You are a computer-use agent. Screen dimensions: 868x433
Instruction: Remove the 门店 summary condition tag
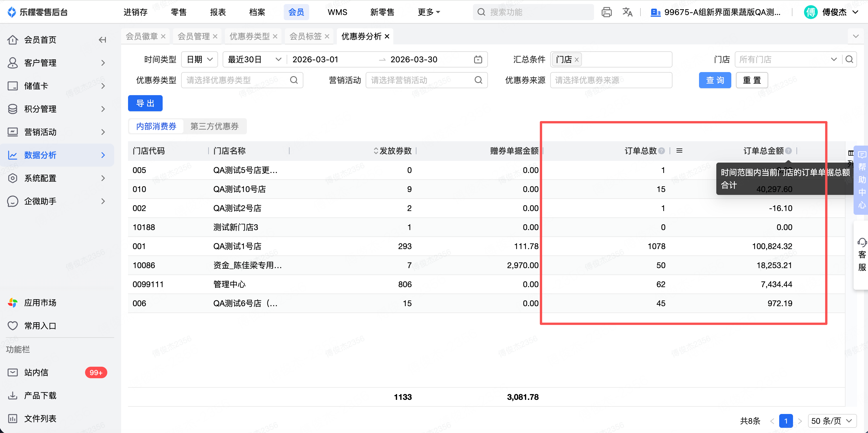(x=576, y=60)
